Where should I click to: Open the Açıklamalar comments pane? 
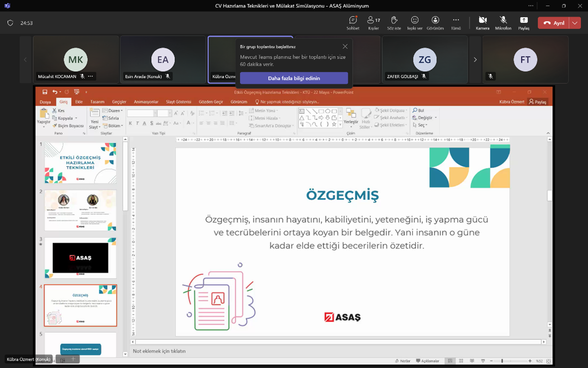pos(427,361)
